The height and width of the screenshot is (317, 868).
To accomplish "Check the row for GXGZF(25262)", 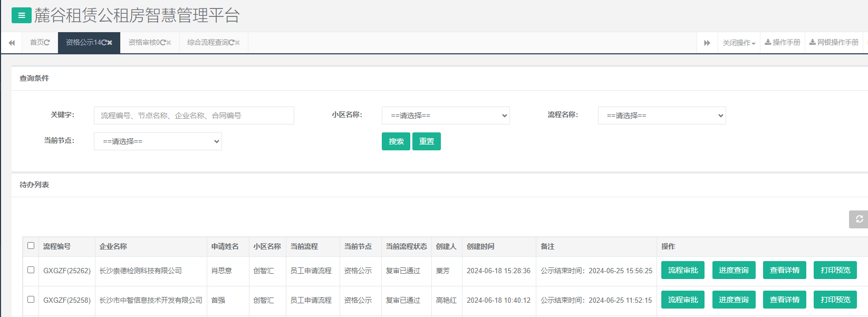I will (31, 270).
